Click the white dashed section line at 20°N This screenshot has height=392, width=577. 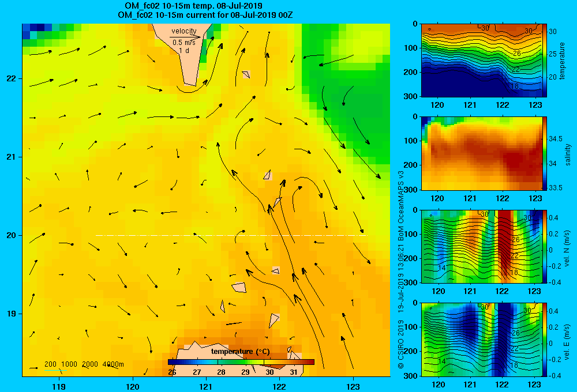coord(231,235)
